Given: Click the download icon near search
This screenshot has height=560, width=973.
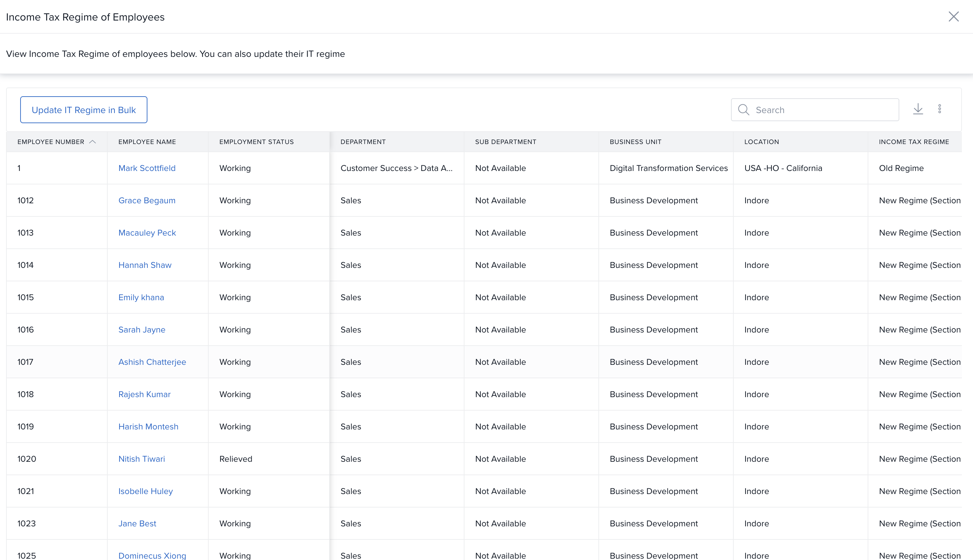Looking at the screenshot, I should (917, 109).
